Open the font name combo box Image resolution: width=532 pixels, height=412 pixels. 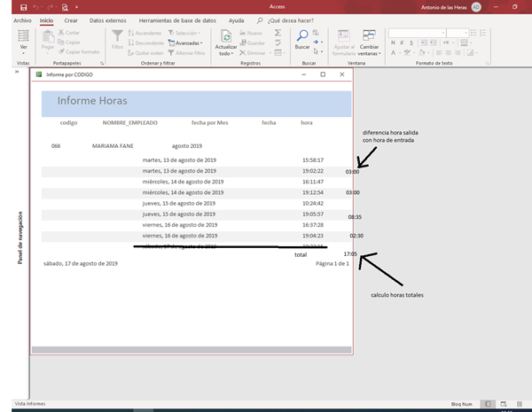[x=416, y=33]
